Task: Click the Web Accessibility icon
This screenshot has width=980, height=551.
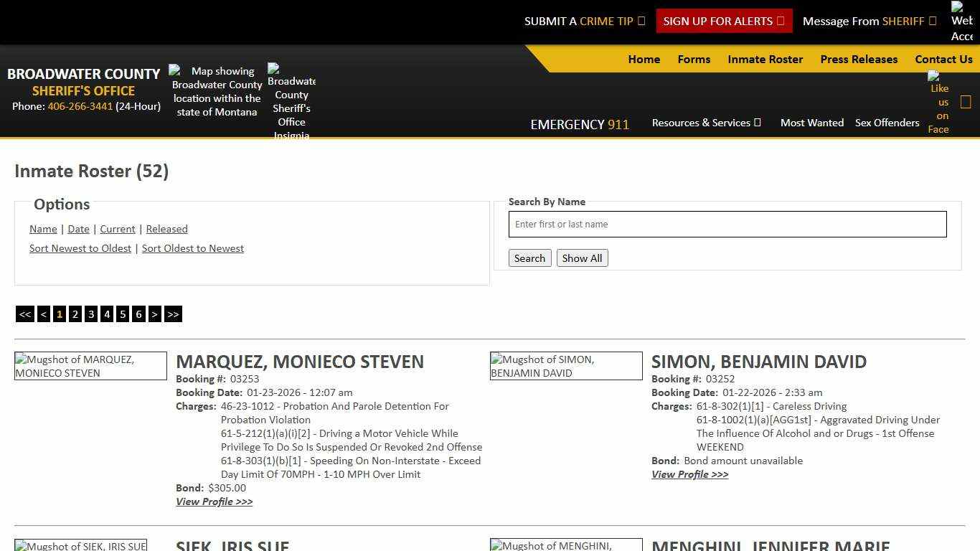Action: point(961,22)
